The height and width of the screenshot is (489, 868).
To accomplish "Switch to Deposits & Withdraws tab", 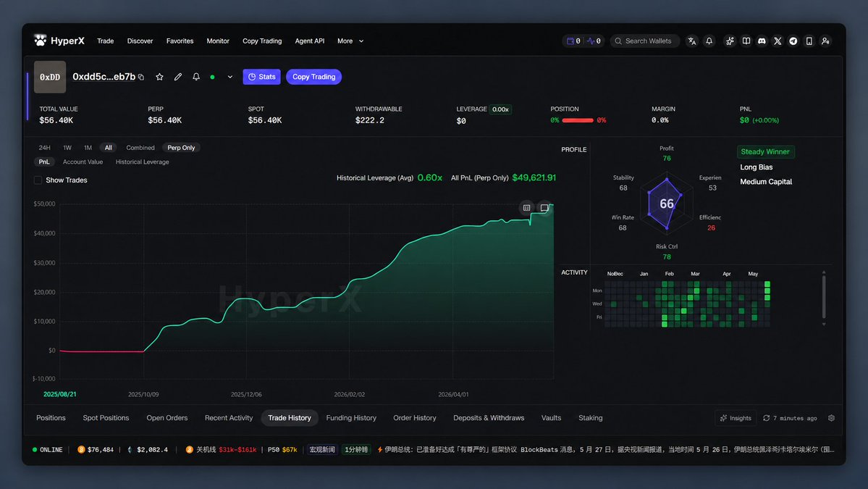I will pyautogui.click(x=489, y=418).
